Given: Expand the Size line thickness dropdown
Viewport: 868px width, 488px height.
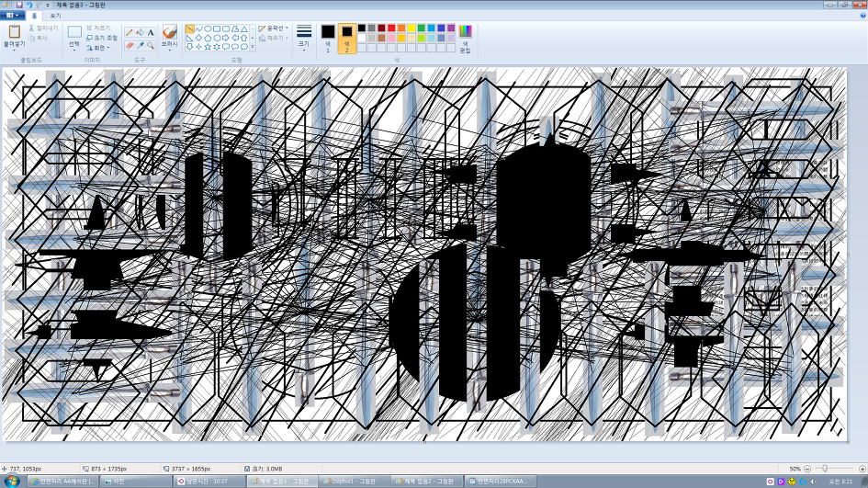Looking at the screenshot, I should tap(303, 37).
